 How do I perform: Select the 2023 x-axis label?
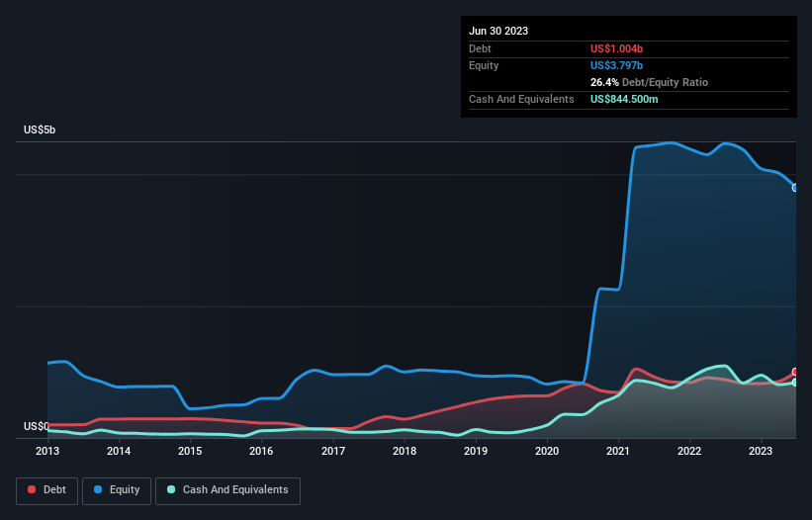click(x=761, y=451)
